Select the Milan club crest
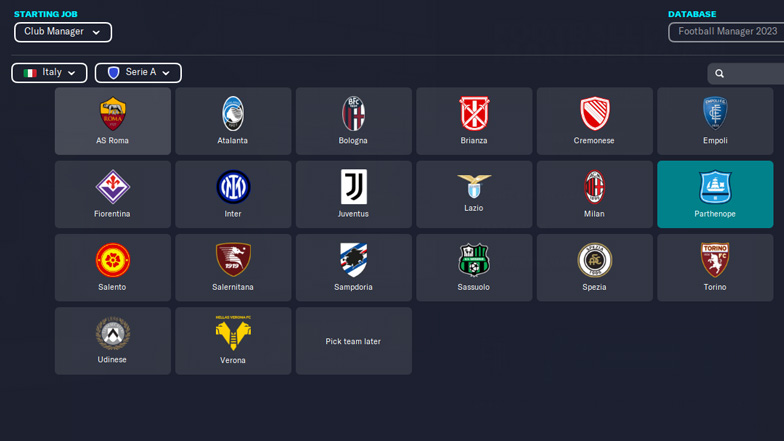Image resolution: width=784 pixels, height=441 pixels. click(594, 187)
